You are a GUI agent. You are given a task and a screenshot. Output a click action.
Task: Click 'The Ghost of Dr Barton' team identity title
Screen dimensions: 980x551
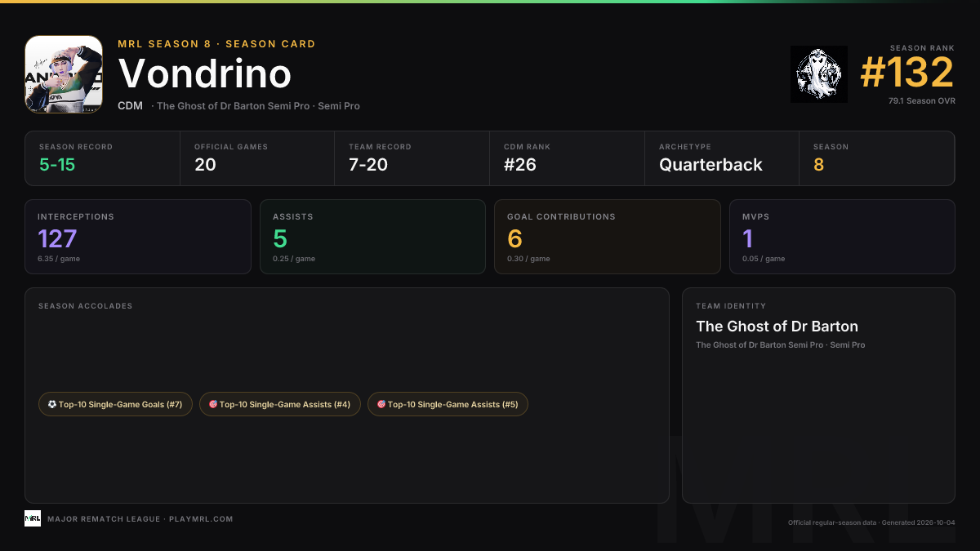tap(777, 327)
